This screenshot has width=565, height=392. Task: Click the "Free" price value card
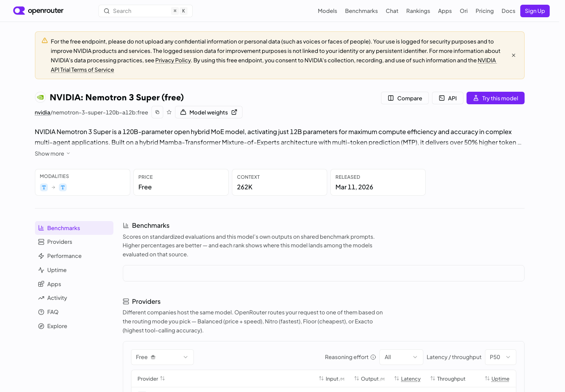(x=181, y=182)
